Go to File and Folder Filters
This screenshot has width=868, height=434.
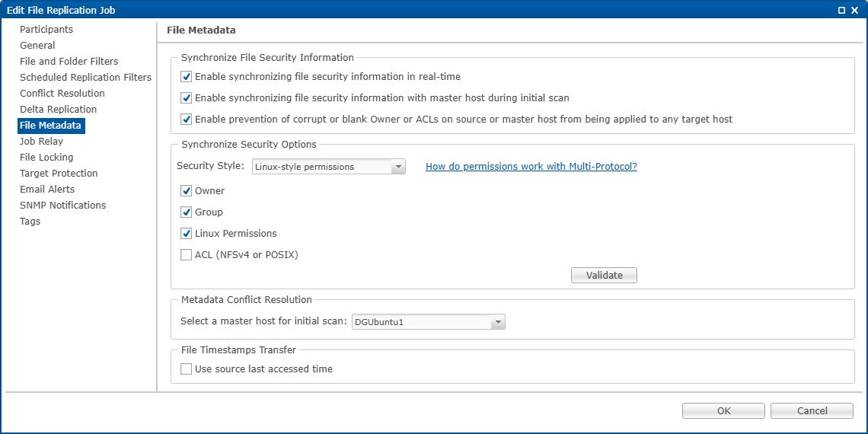tap(69, 62)
